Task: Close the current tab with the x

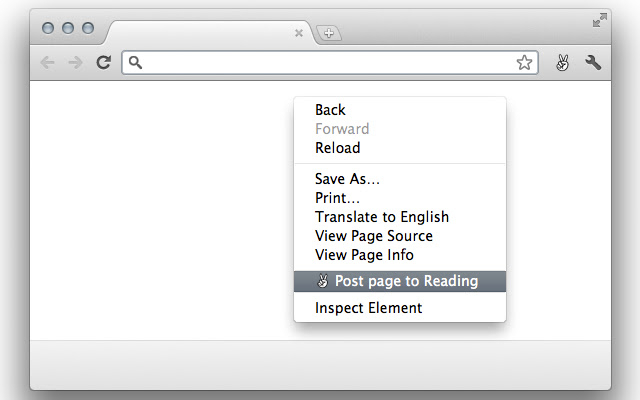Action: click(x=299, y=33)
